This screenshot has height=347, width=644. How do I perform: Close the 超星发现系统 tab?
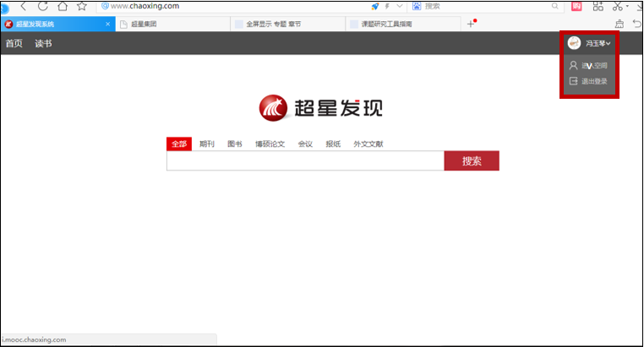107,24
